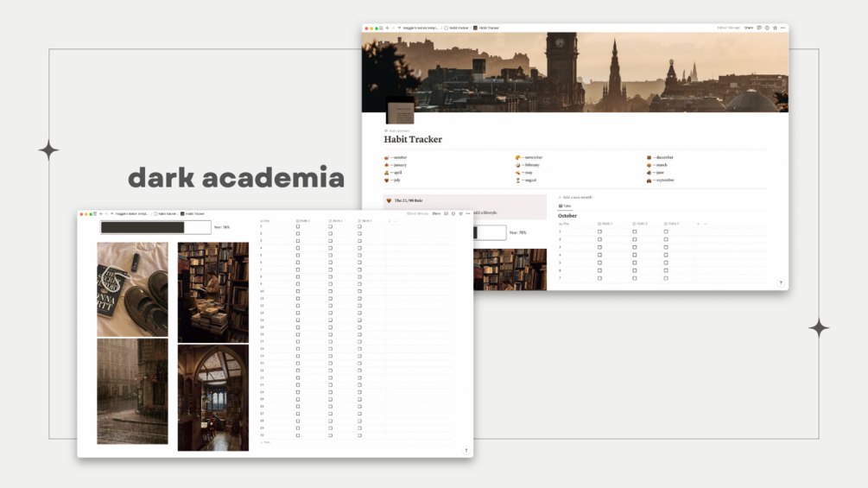Click Share in upper window
This screenshot has height=488, width=868.
tap(749, 28)
